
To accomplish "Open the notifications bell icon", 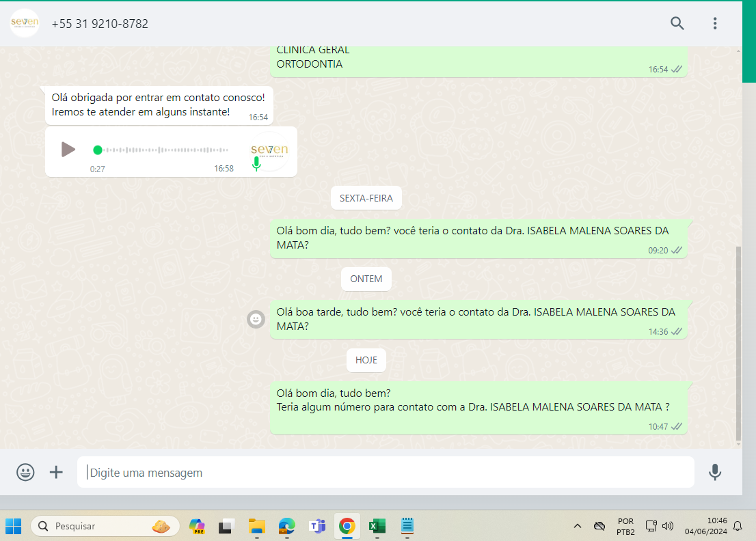I will coord(738,526).
